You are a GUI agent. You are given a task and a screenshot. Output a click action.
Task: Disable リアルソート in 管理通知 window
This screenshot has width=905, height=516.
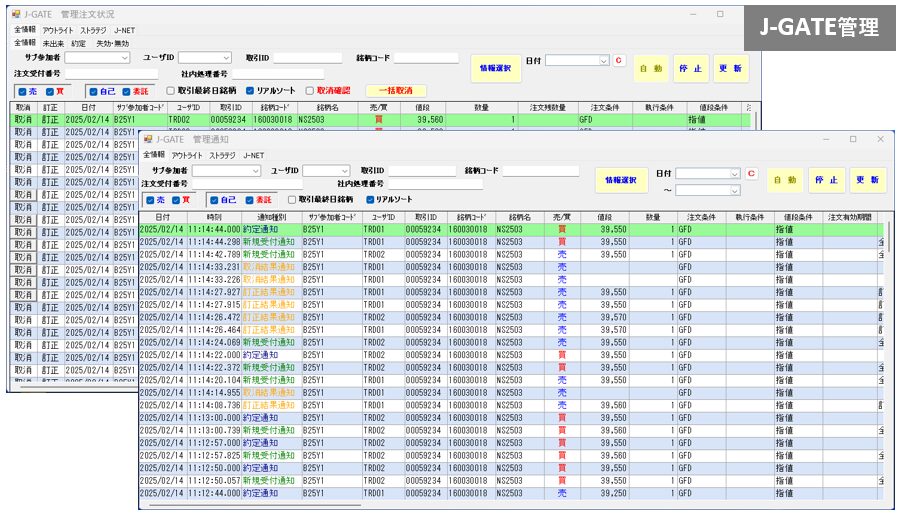(x=370, y=200)
